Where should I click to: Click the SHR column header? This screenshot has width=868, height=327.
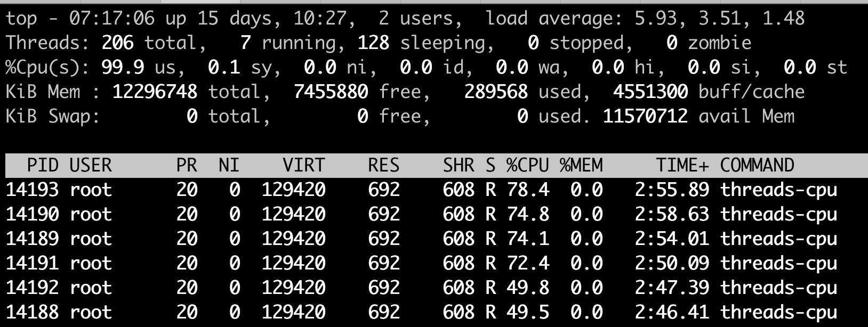[459, 165]
